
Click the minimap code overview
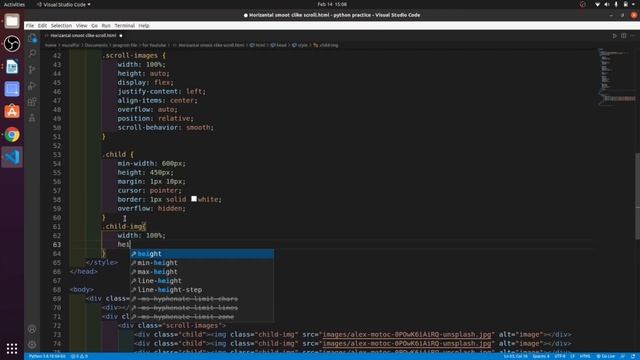tap(616, 78)
